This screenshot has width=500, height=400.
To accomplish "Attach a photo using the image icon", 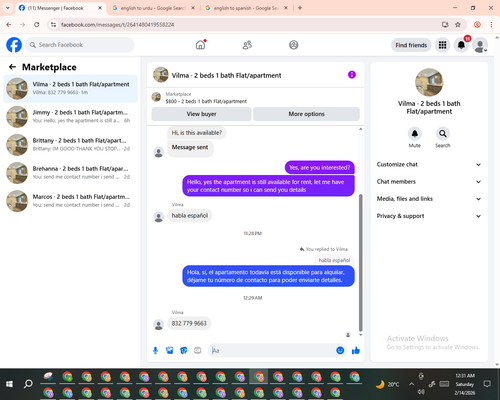I will click(170, 350).
